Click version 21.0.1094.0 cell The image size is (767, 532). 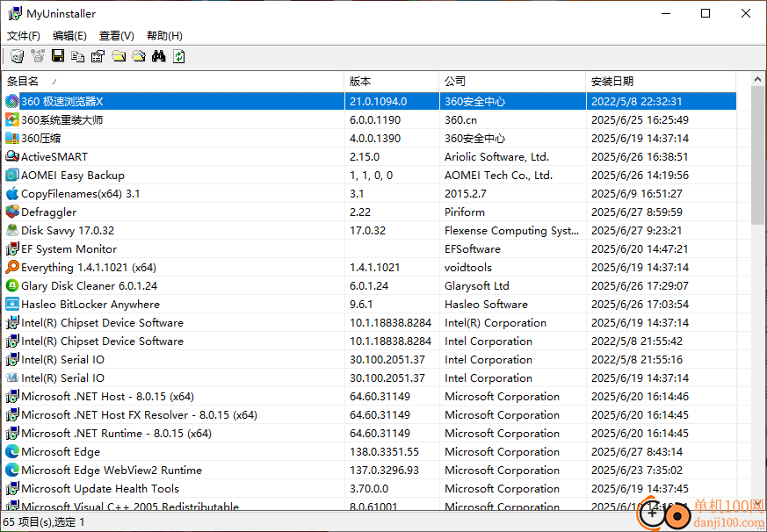(x=378, y=102)
